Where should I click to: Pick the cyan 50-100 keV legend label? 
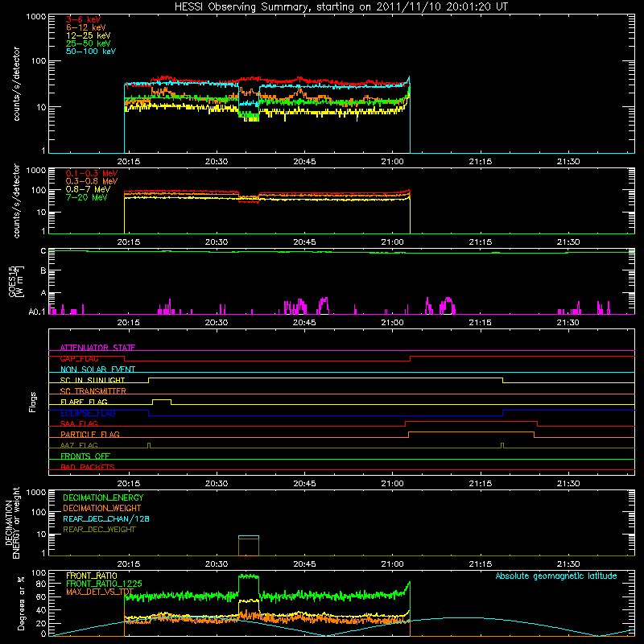tap(91, 52)
